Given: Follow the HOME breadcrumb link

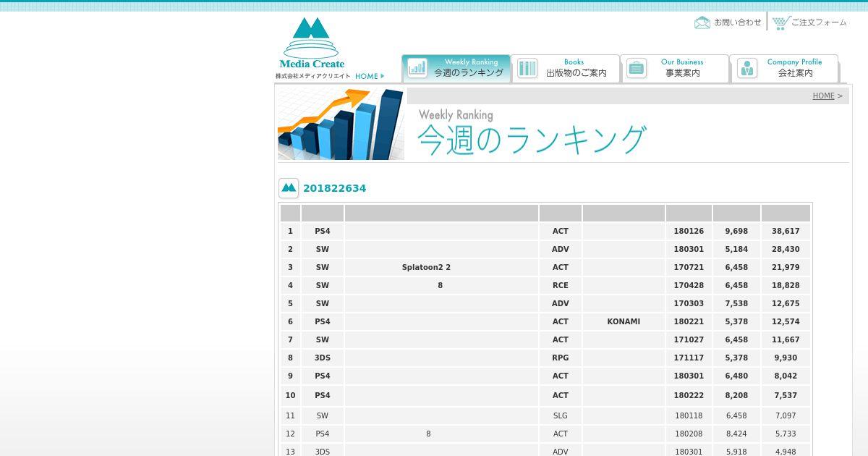Looking at the screenshot, I should pos(823,96).
